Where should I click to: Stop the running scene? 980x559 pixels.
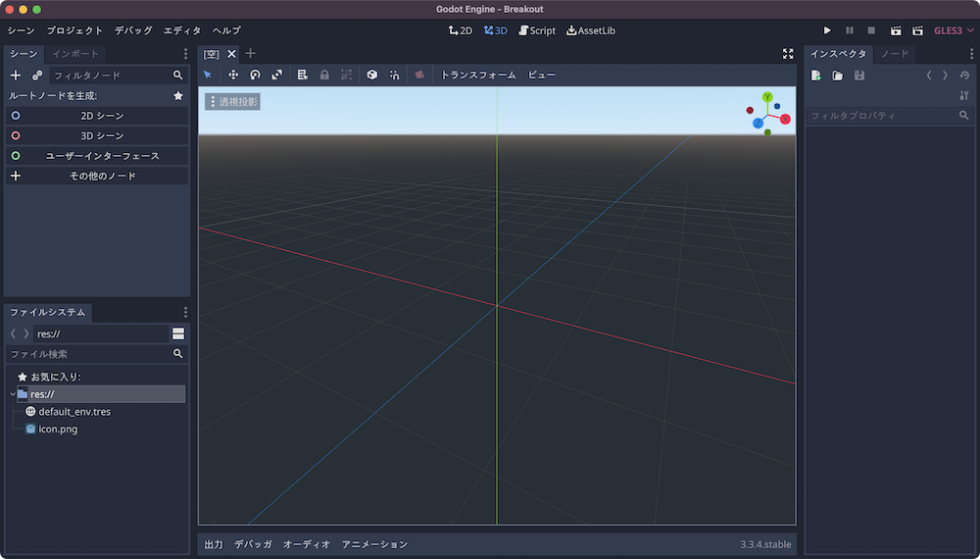click(x=871, y=30)
